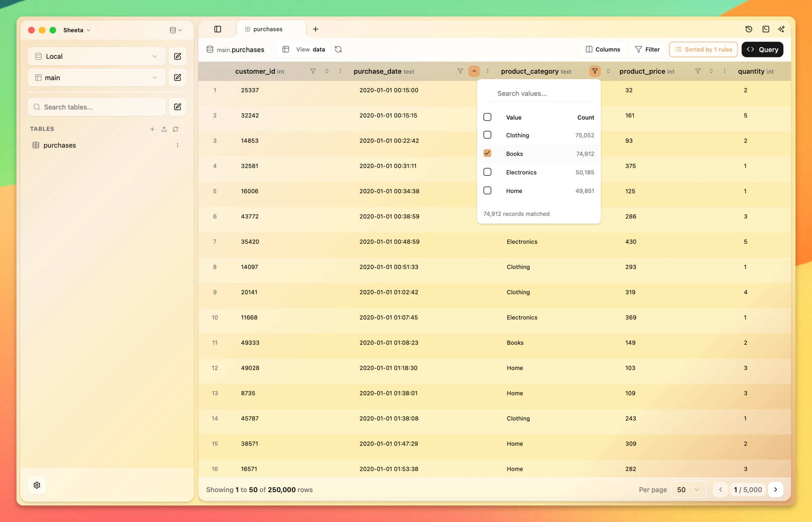Click the Search tables field
Image resolution: width=812 pixels, height=522 pixels.
(96, 107)
